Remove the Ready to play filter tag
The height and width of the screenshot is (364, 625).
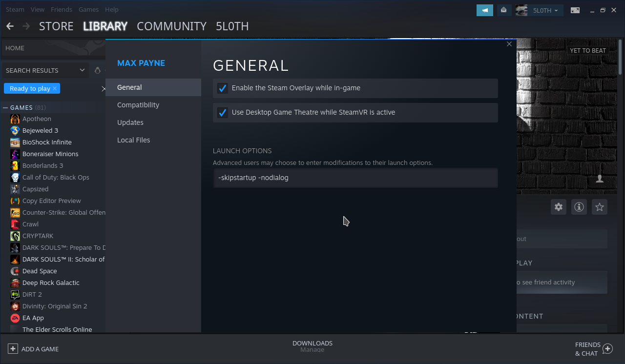(x=55, y=88)
